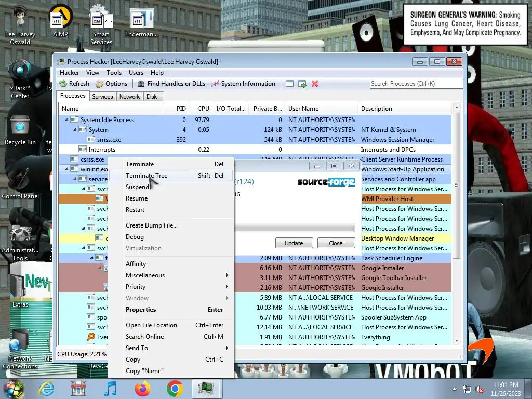This screenshot has height=399, width=532.
Task: Show hidden tray icons arrow
Action: [454, 390]
